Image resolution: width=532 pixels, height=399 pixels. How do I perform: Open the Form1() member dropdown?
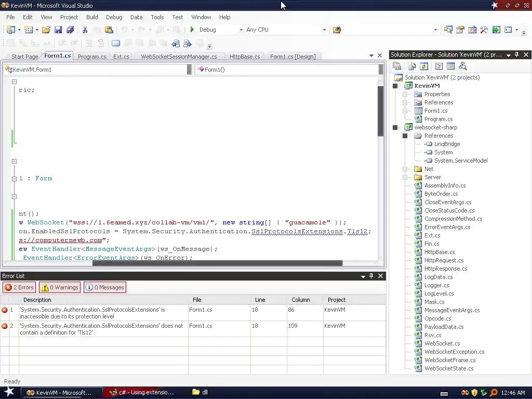point(289,70)
